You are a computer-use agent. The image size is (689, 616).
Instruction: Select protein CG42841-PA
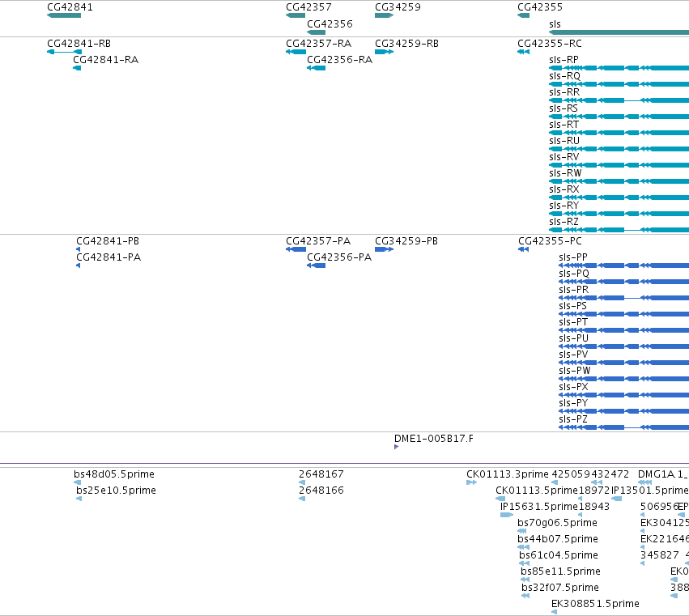tap(79, 266)
